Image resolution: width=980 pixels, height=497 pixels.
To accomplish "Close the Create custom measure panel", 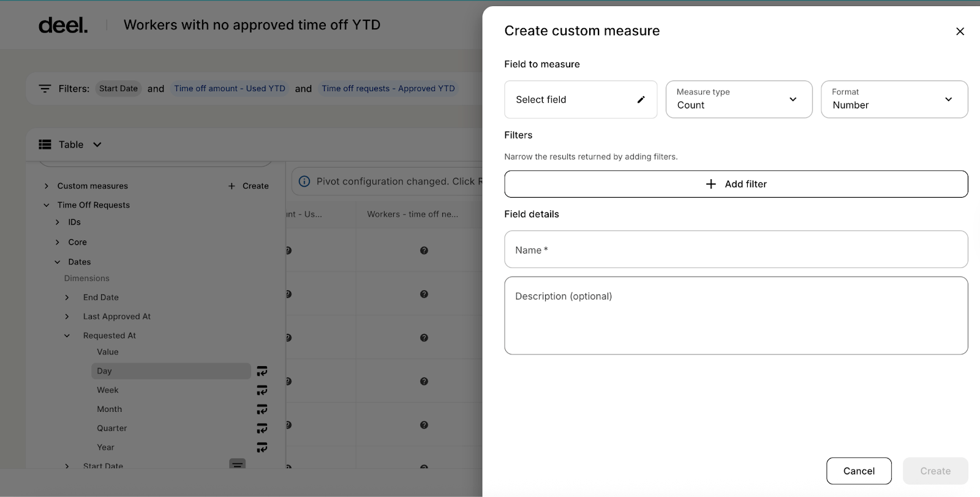I will (x=960, y=31).
